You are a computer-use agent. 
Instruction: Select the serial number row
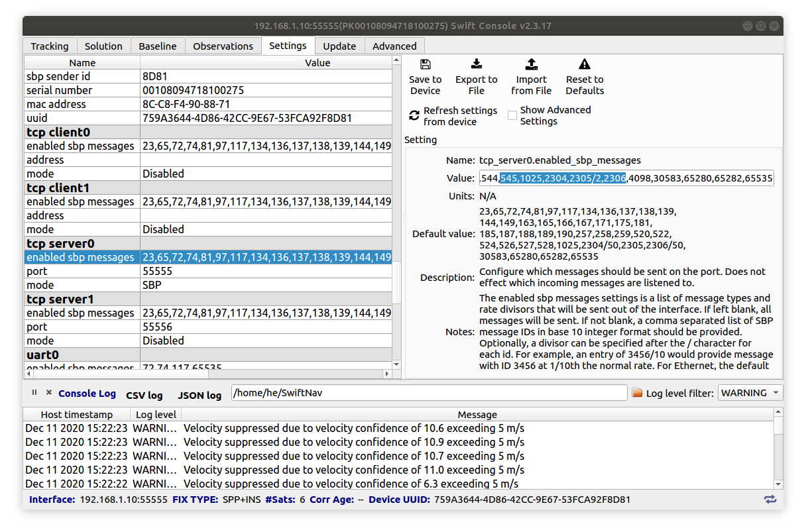click(208, 90)
